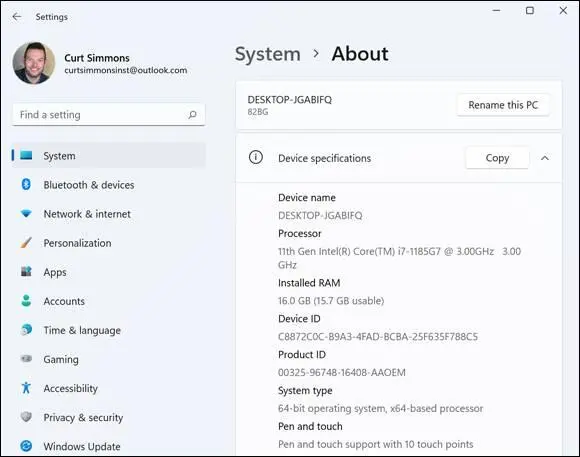Copy the device specifications
The height and width of the screenshot is (457, 580).
click(497, 158)
